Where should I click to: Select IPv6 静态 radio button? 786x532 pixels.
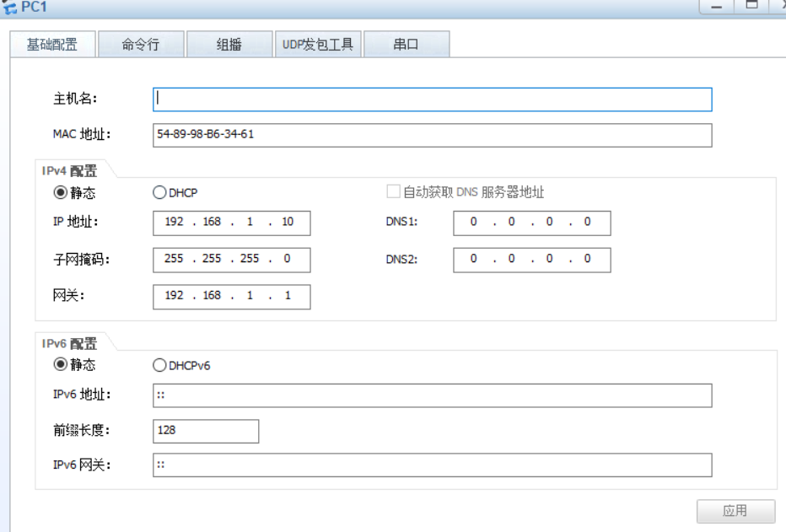60,364
